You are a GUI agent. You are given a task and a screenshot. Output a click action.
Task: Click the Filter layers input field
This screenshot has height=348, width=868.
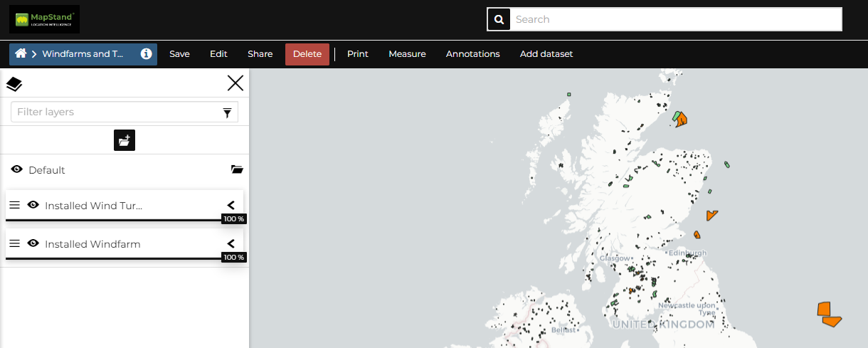click(114, 112)
